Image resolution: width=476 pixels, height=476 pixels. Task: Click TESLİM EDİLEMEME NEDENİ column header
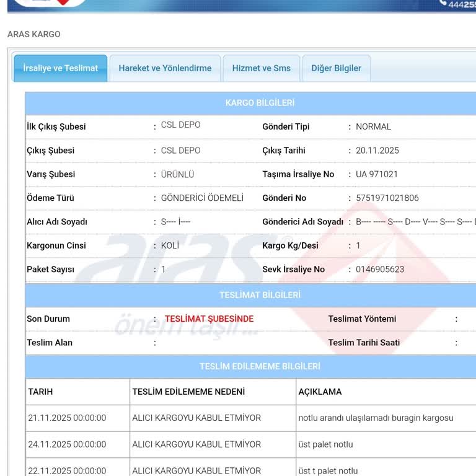coord(188,392)
